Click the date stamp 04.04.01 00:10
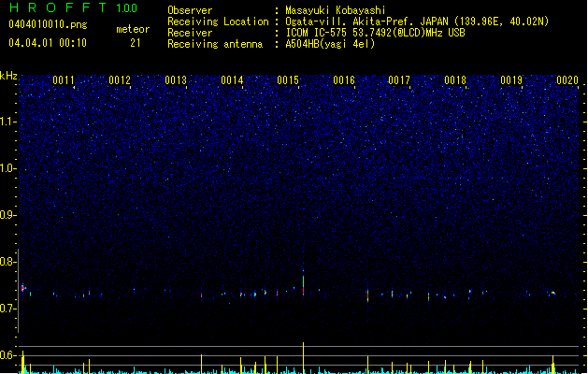Screen dimensions: 588x374 [48, 43]
